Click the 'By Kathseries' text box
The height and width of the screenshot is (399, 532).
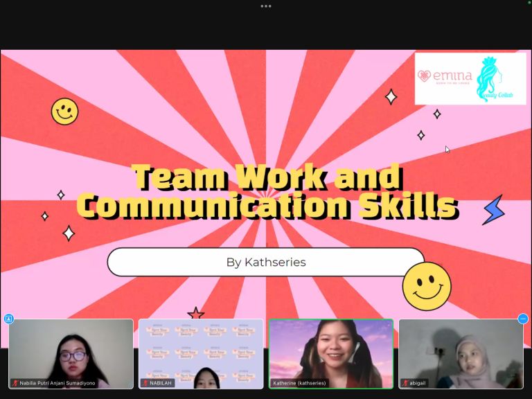tap(266, 262)
